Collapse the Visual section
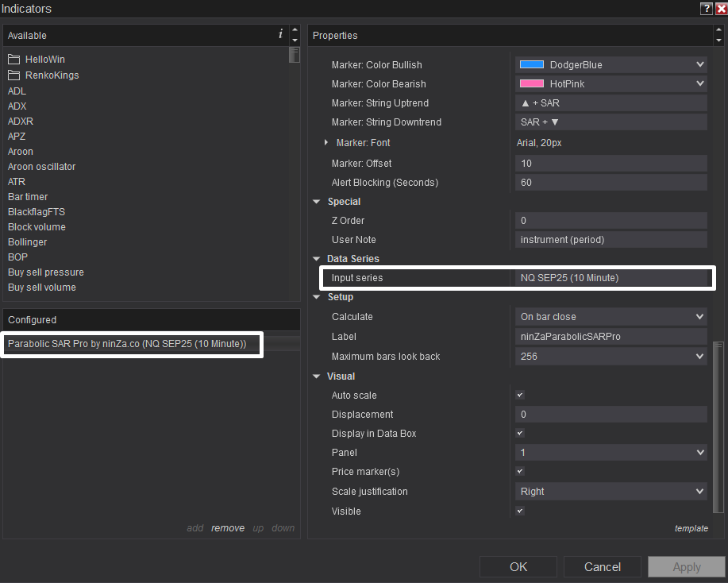Viewport: 728px width, 583px height. [317, 376]
